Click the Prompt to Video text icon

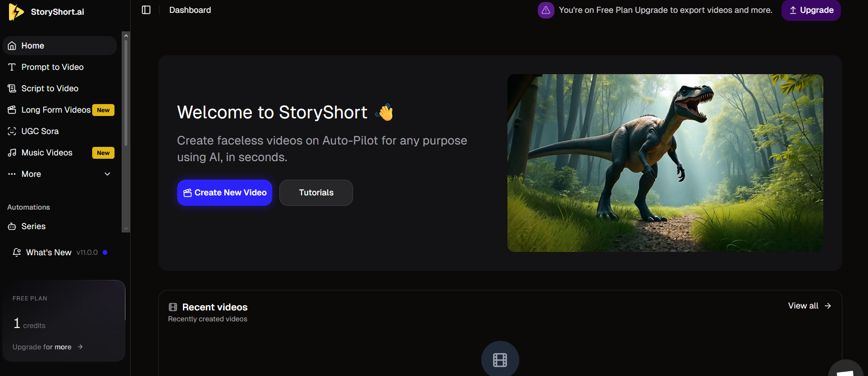(12, 67)
